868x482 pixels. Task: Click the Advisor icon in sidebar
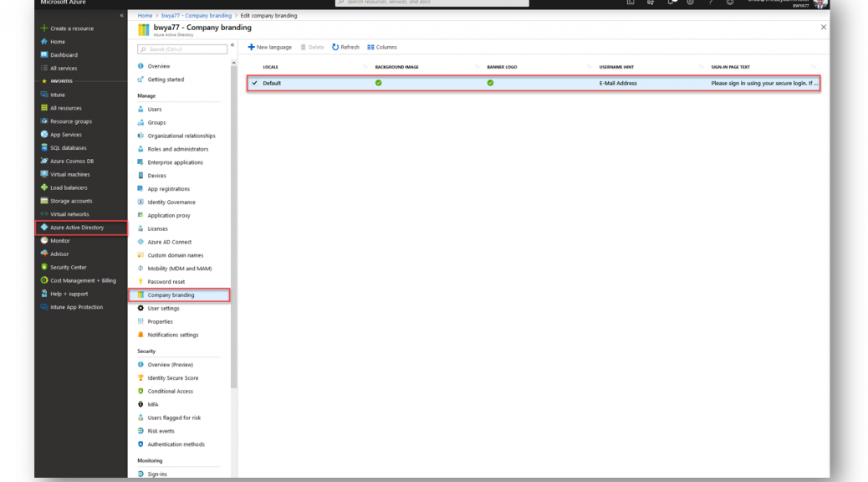tap(44, 254)
